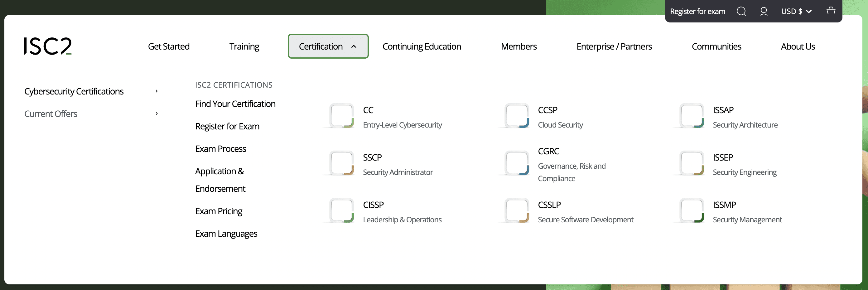Click the SSCP certification badge icon
Viewport: 868px width, 290px height.
342,163
